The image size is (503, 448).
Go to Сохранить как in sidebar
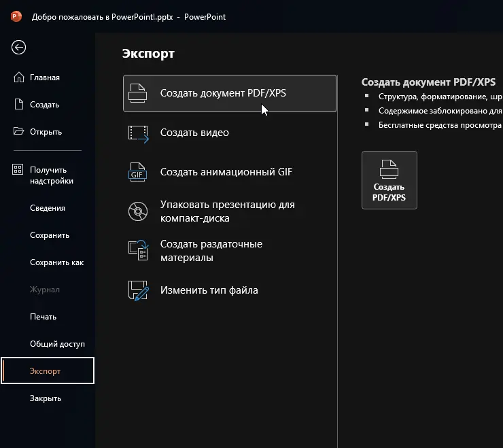56,262
